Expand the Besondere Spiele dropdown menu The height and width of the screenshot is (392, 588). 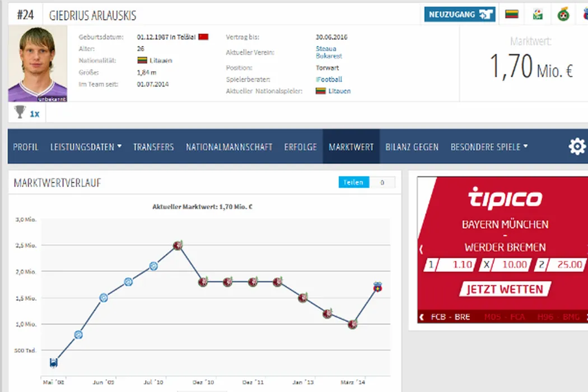tap(489, 147)
